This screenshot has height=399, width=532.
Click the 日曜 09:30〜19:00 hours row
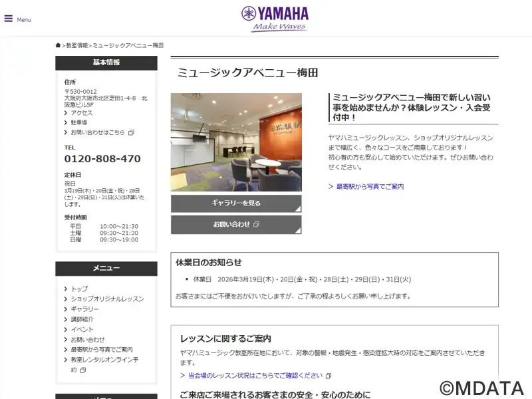[x=104, y=239]
